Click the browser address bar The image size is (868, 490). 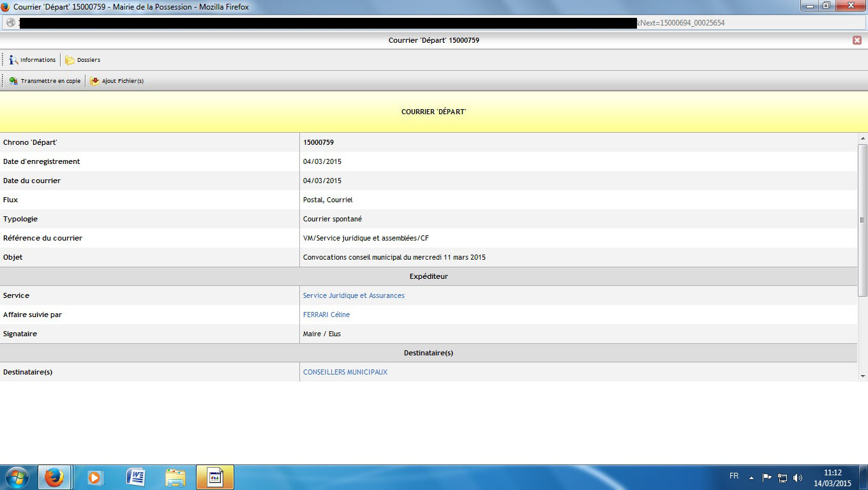pyautogui.click(x=434, y=23)
